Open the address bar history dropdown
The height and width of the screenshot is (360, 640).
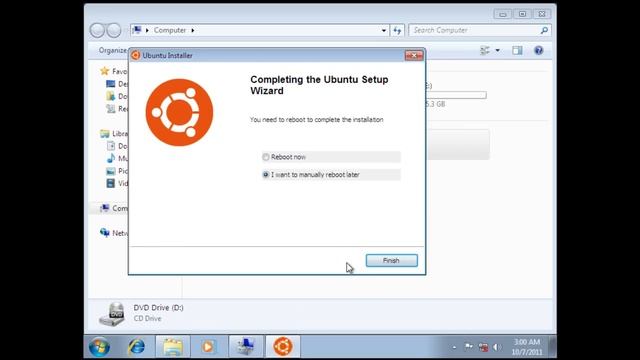(384, 30)
